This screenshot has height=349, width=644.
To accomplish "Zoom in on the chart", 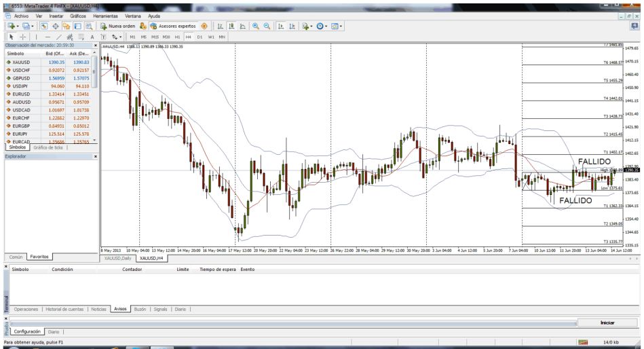I will tap(254, 26).
